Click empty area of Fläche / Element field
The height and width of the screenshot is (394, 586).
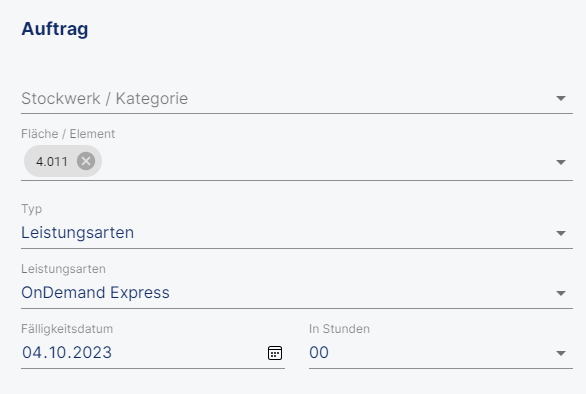coord(325,161)
